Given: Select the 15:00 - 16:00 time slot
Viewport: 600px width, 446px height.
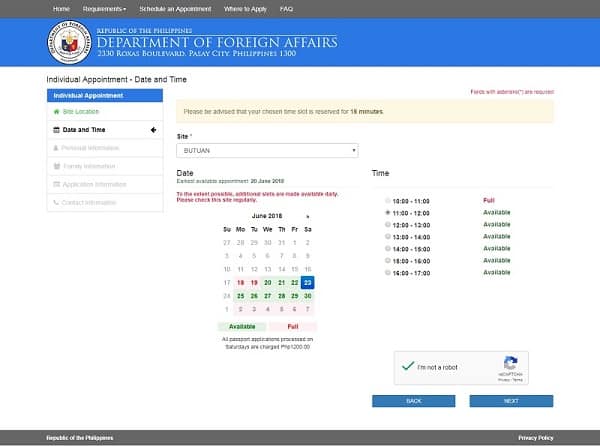Looking at the screenshot, I should pyautogui.click(x=388, y=261).
